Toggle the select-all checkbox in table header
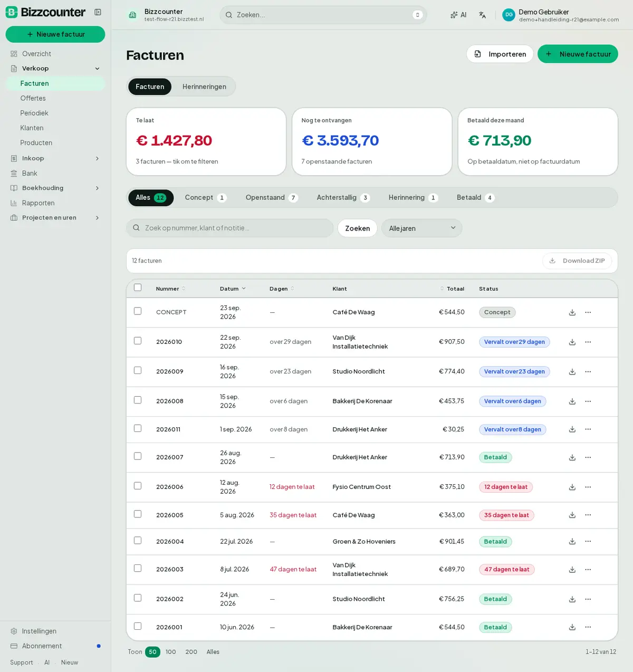Viewport: 633px width, 672px height. [138, 287]
